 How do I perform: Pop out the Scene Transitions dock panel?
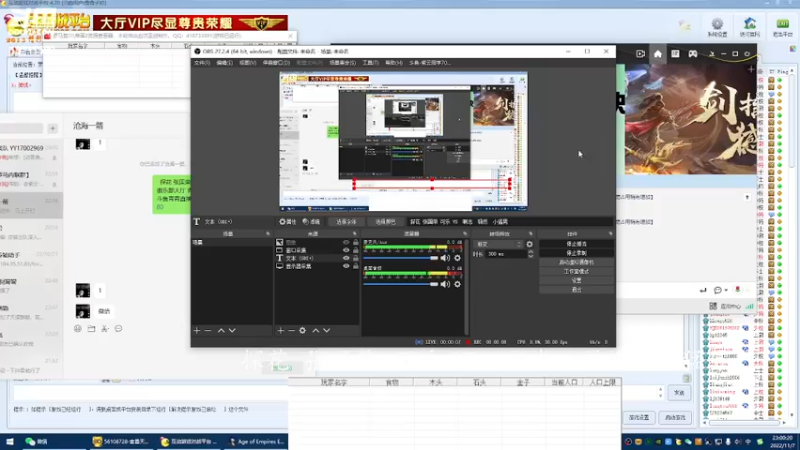[x=531, y=234]
